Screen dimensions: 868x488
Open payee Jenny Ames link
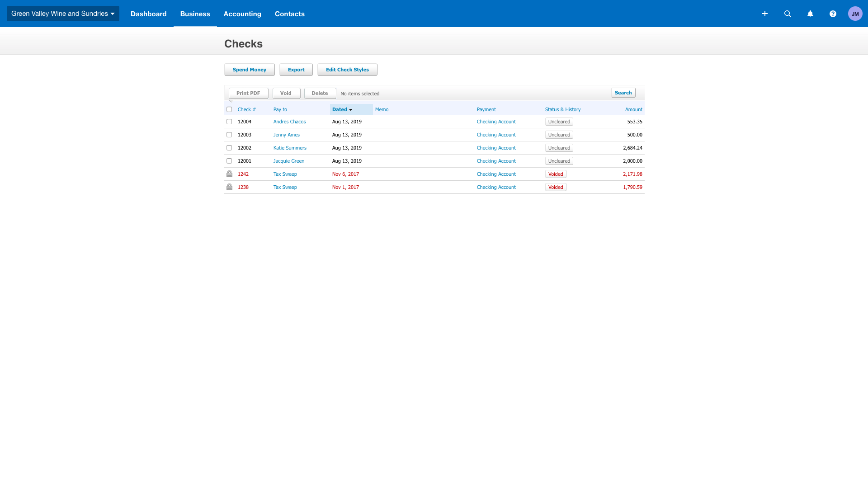pos(287,135)
